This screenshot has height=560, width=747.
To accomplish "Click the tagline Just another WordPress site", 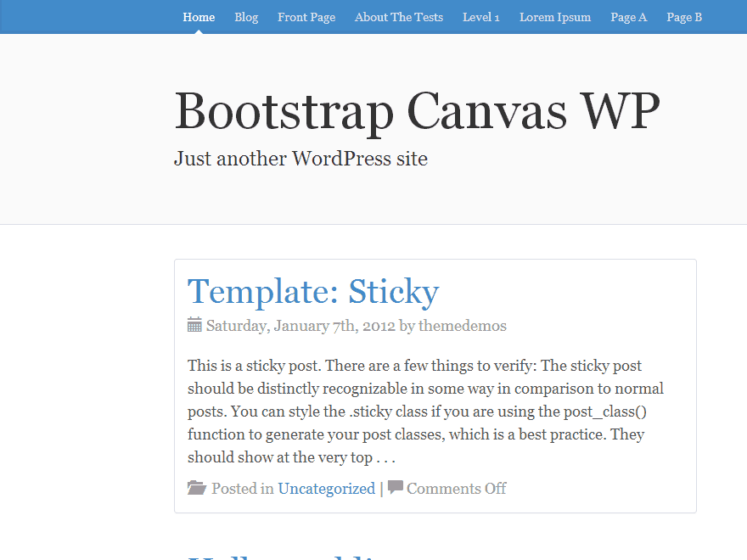I will (x=300, y=159).
